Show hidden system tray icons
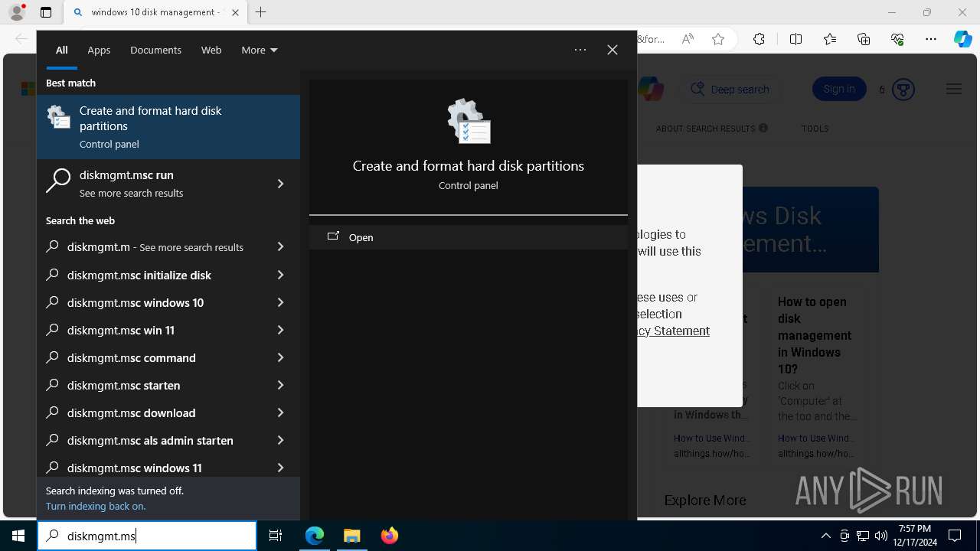 point(825,536)
